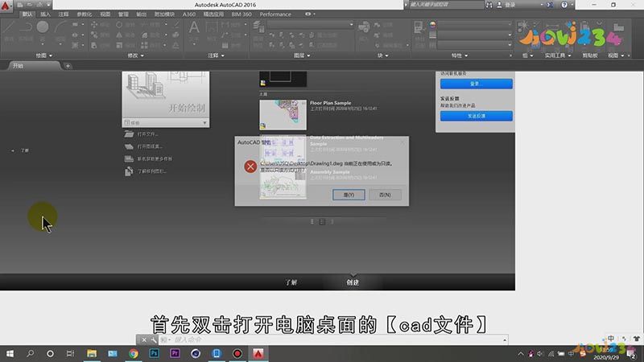Image resolution: width=644 pixels, height=362 pixels.
Task: Open AutoCAD from the Windows taskbar
Action: click(258, 353)
